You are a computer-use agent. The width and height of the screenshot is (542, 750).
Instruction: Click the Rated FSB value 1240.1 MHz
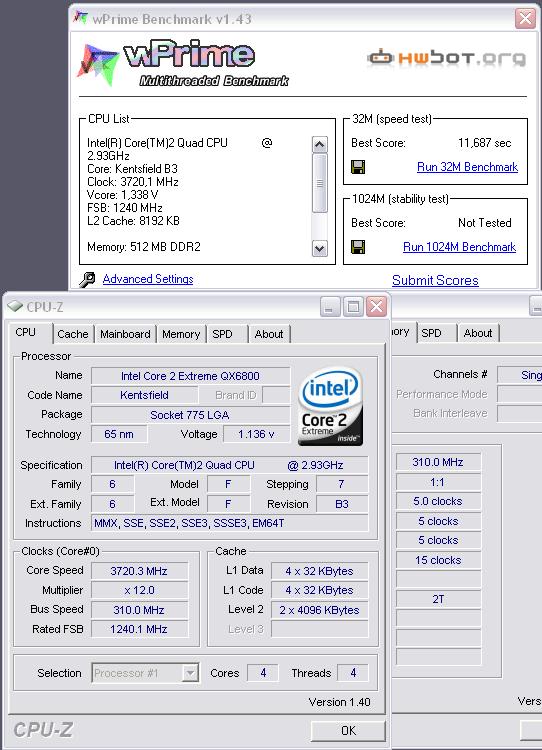(139, 629)
